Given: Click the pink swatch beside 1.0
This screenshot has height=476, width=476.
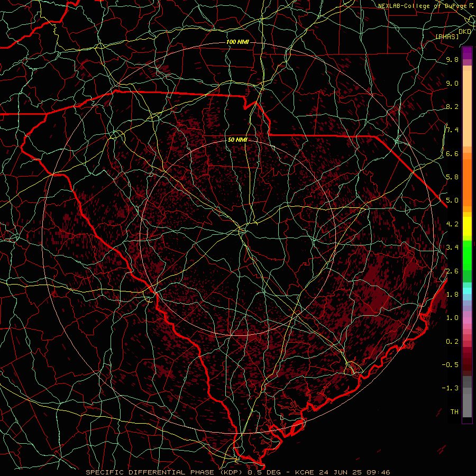Looking at the screenshot, I should [467, 321].
